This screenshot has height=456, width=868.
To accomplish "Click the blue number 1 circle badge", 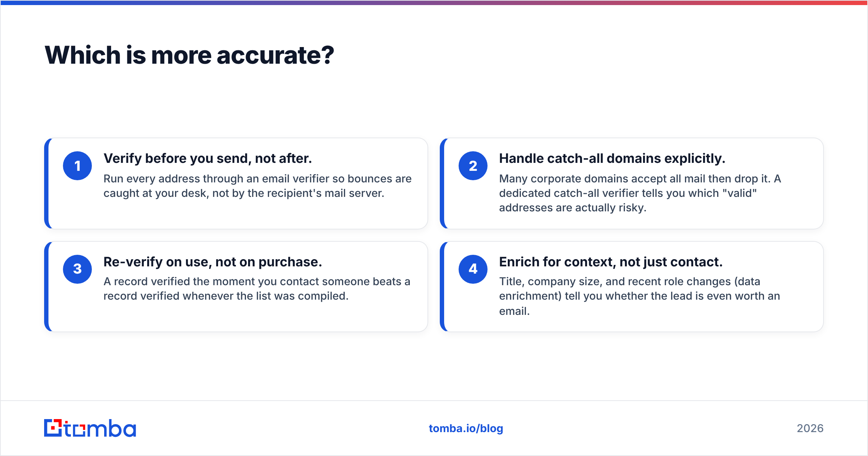I will pyautogui.click(x=77, y=166).
